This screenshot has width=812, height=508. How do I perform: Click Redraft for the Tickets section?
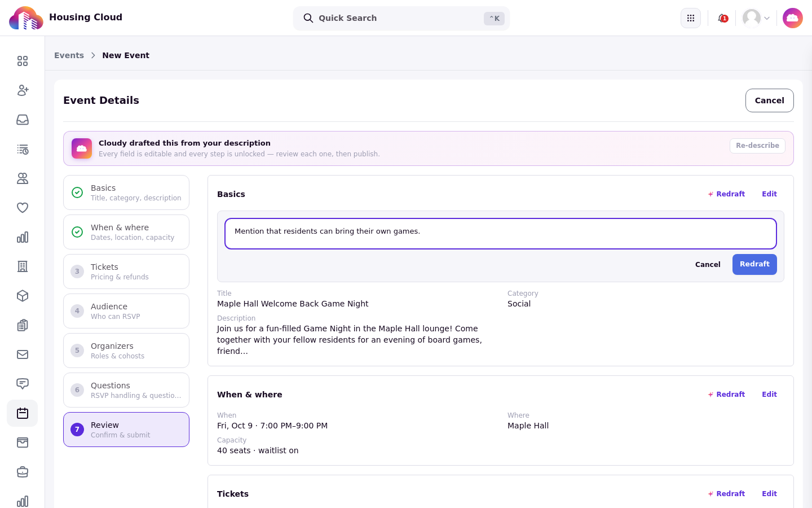(726, 494)
